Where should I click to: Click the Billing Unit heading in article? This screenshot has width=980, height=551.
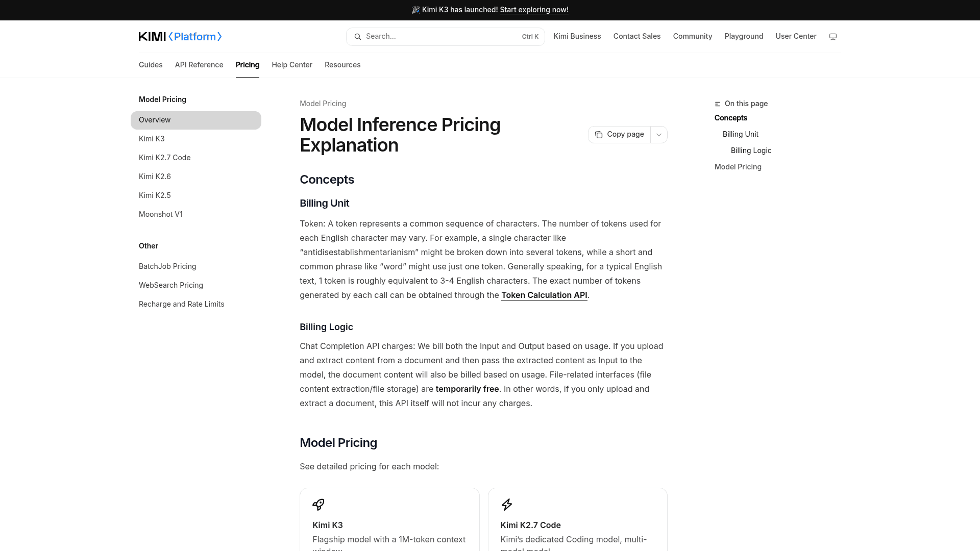pyautogui.click(x=325, y=203)
